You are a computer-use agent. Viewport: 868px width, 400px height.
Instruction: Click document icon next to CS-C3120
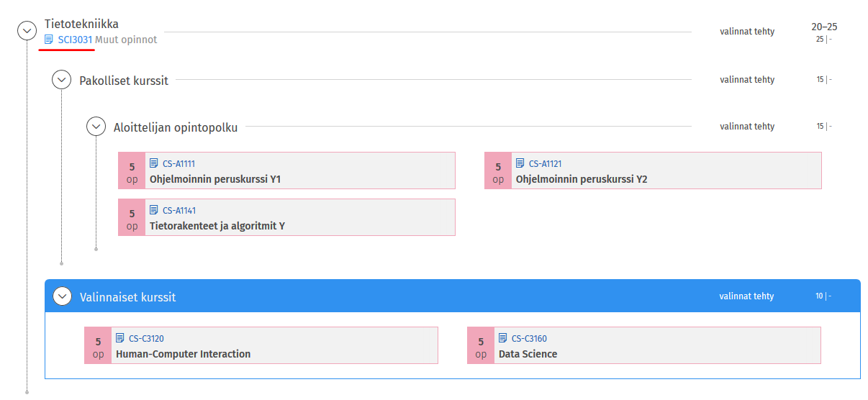[x=120, y=338]
